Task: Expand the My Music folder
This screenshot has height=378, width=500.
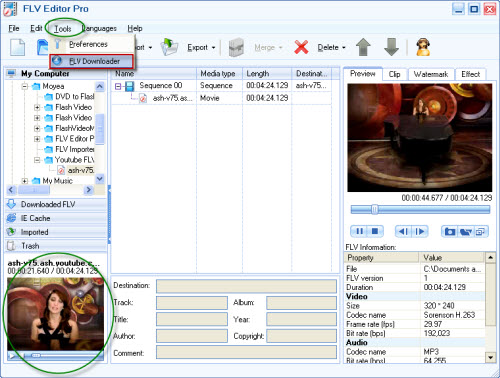Action: click(24, 181)
